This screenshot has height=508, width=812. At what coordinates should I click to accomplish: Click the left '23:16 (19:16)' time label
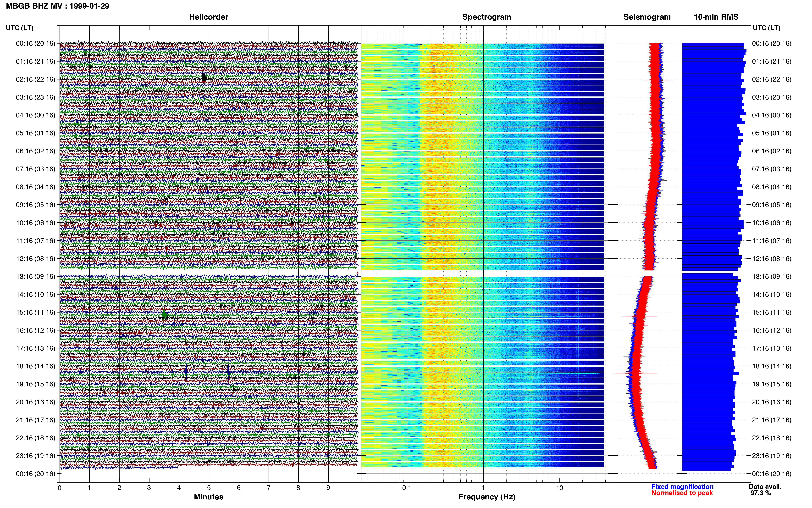36,456
